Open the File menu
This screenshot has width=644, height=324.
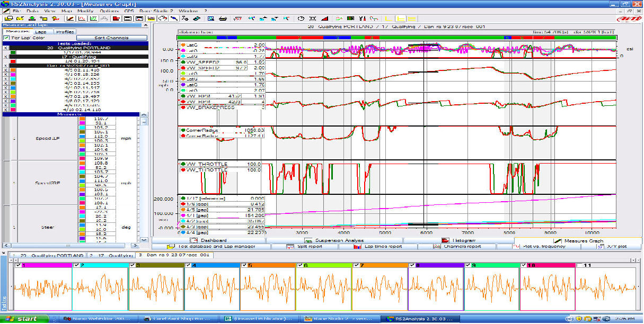[x=16, y=11]
